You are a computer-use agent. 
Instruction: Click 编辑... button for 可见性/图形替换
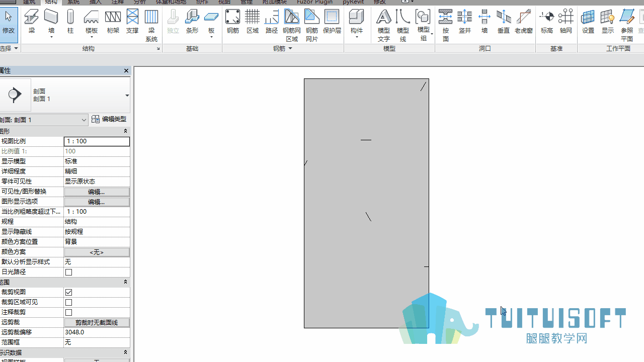coord(97,192)
